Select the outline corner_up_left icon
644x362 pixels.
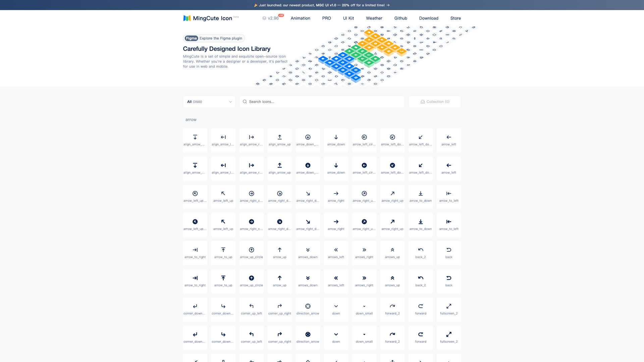click(x=251, y=306)
